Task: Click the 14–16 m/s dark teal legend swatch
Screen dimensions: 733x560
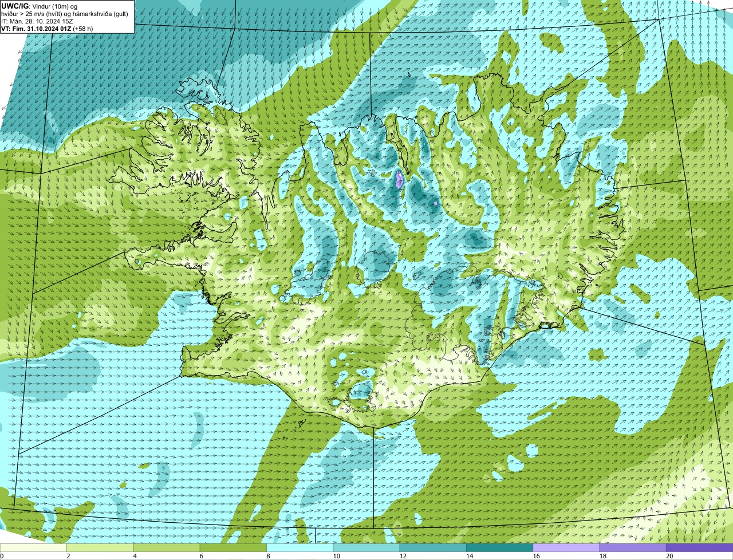Action: 499,547
